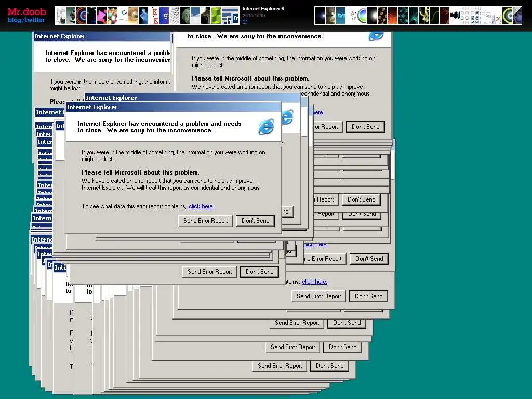Open the white mesh thumbnail

(175, 16)
